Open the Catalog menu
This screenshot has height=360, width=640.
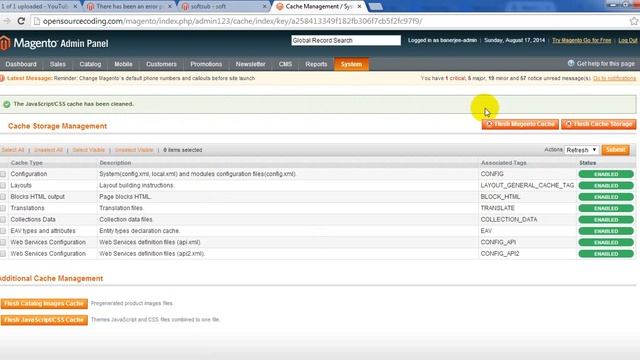click(x=90, y=64)
